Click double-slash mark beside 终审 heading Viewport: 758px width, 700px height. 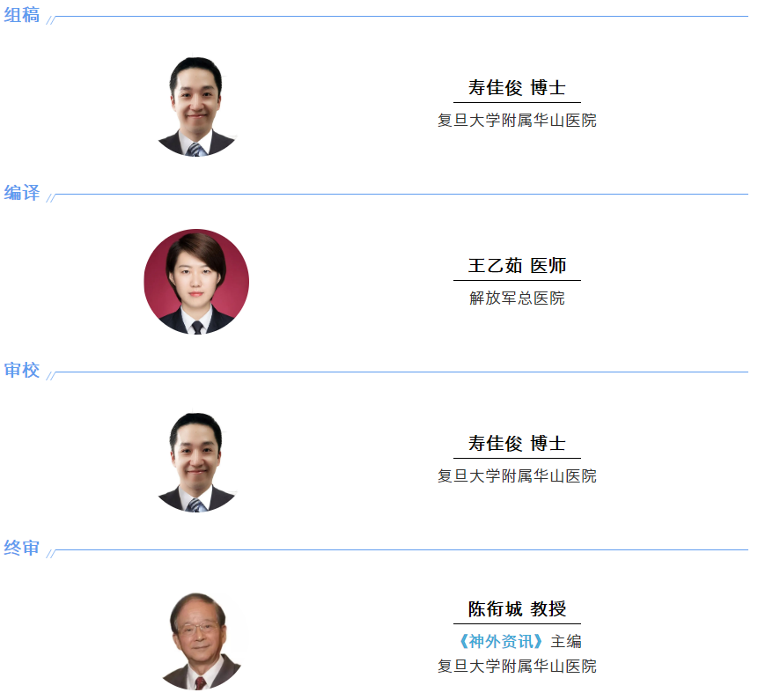51,554
